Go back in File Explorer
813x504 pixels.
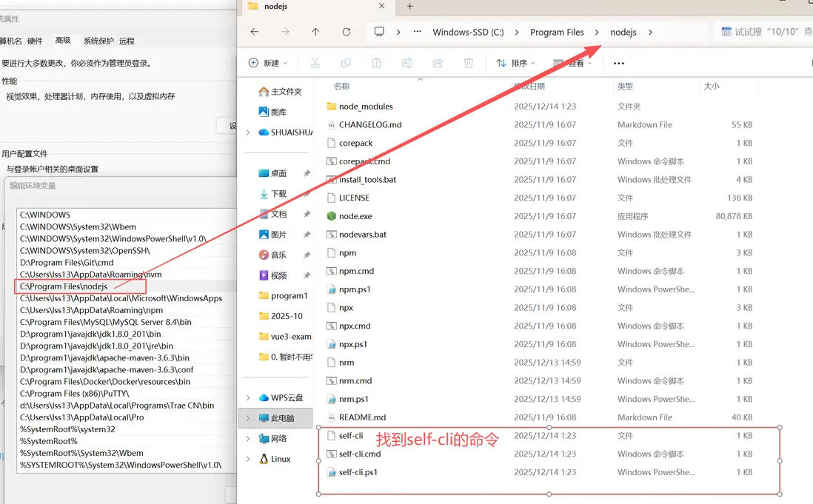[255, 32]
